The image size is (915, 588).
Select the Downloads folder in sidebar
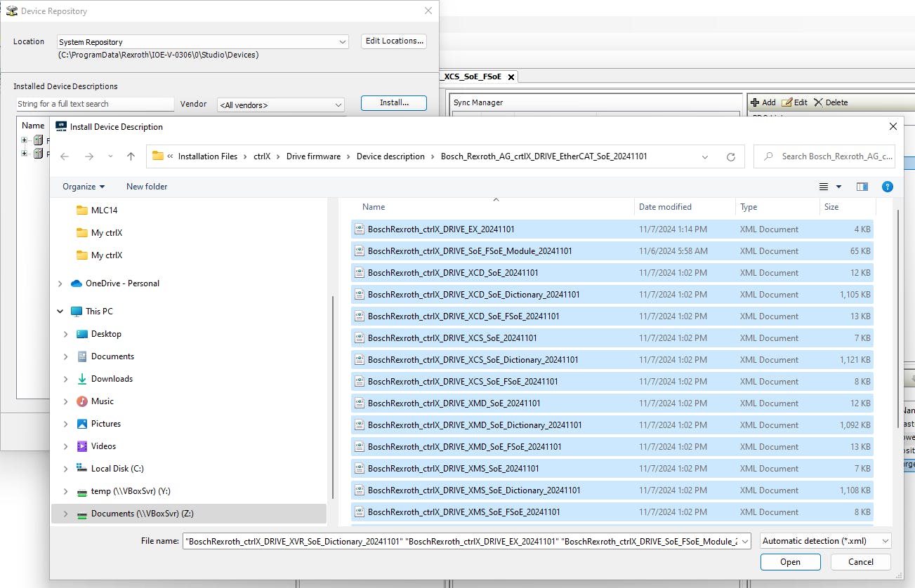tap(112, 379)
